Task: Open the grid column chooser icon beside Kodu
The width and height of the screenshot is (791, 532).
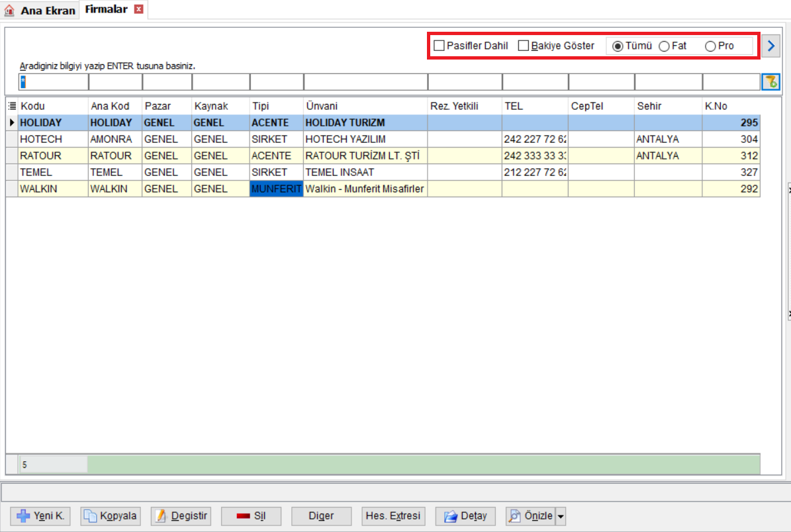Action: pyautogui.click(x=12, y=106)
